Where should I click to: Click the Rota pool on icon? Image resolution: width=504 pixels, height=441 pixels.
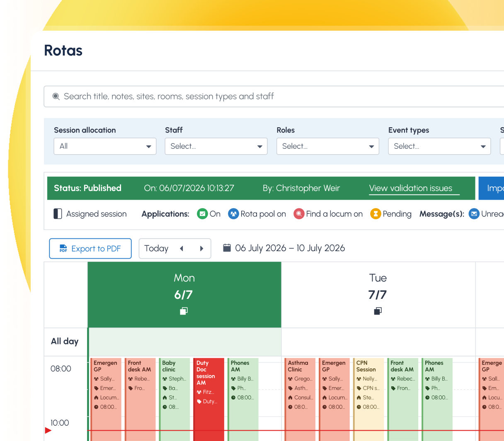tap(233, 214)
